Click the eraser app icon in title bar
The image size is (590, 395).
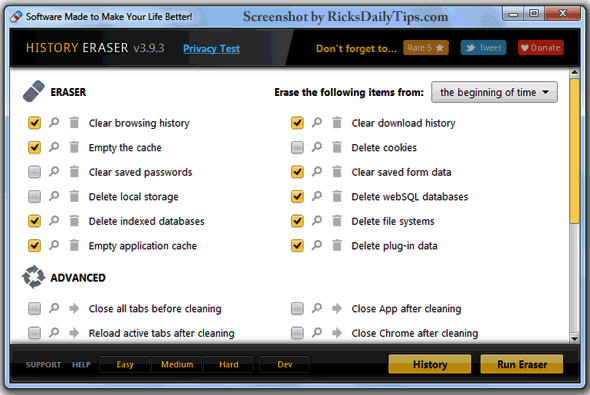[x=16, y=17]
